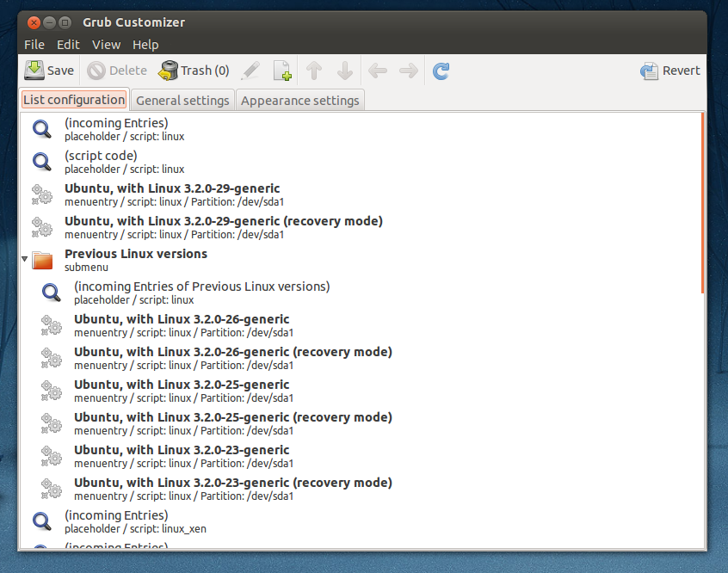The image size is (728, 573).
Task: Open the File menu
Action: pyautogui.click(x=34, y=45)
